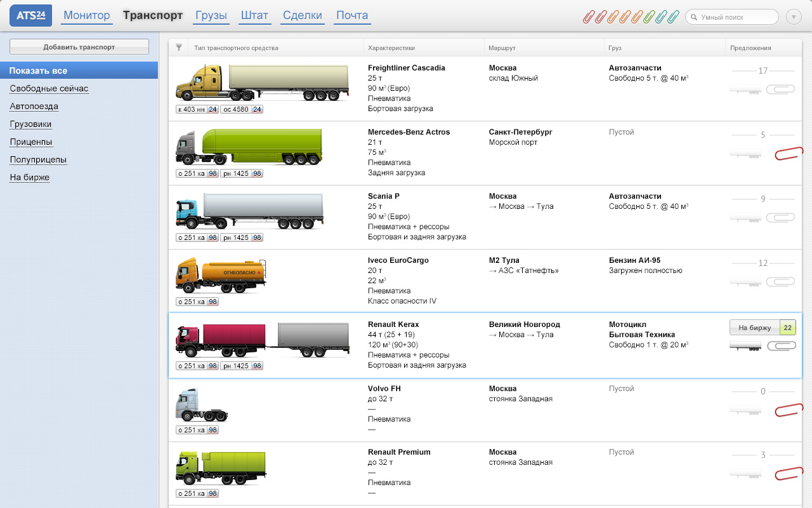
Task: Click the blue Scania P truck image
Action: 249,211
